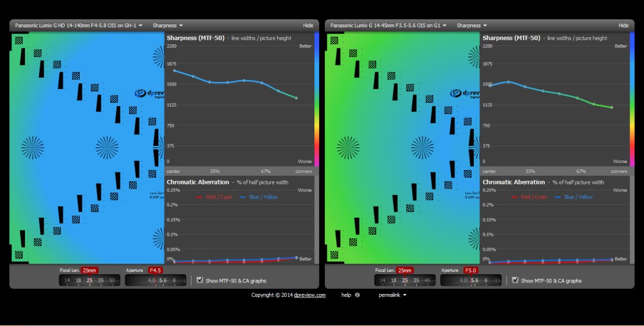Viewport: 644px width, 326px height.
Task: Click the left Chromatic Aberration graph title
Action: pyautogui.click(x=198, y=182)
